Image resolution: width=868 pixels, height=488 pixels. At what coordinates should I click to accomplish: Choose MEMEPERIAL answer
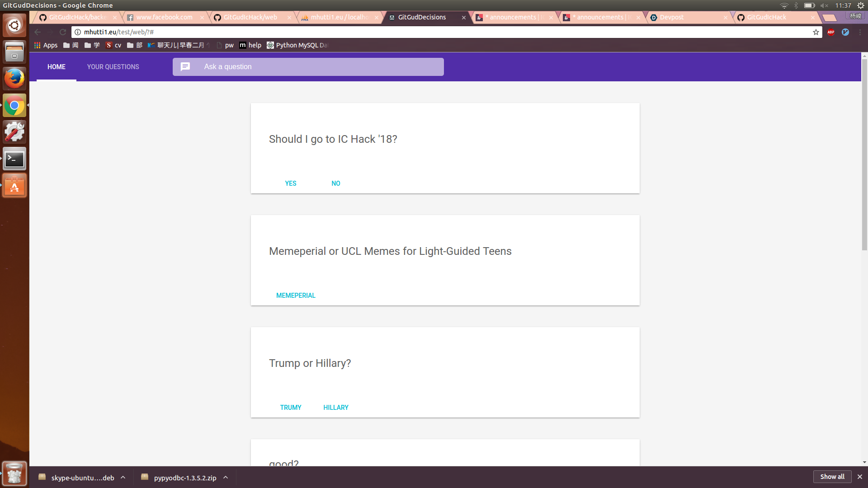point(296,296)
